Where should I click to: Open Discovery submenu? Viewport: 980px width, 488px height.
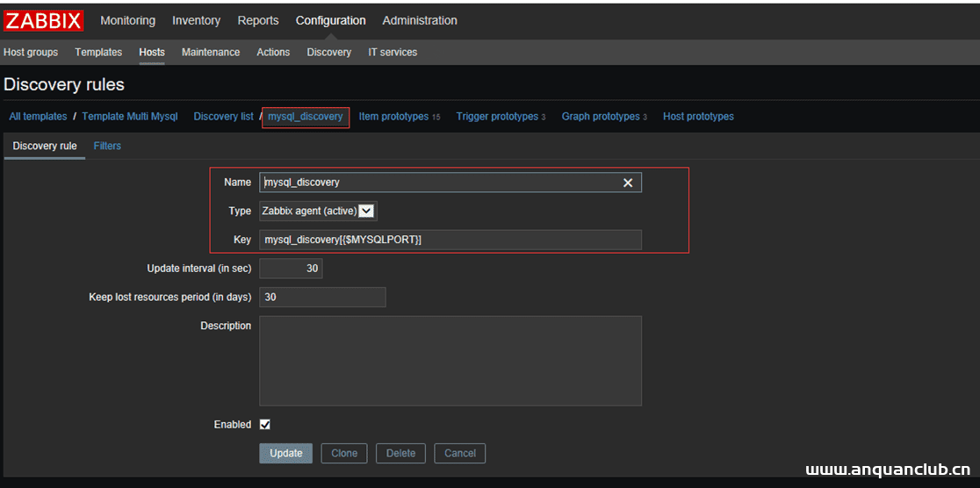(328, 53)
